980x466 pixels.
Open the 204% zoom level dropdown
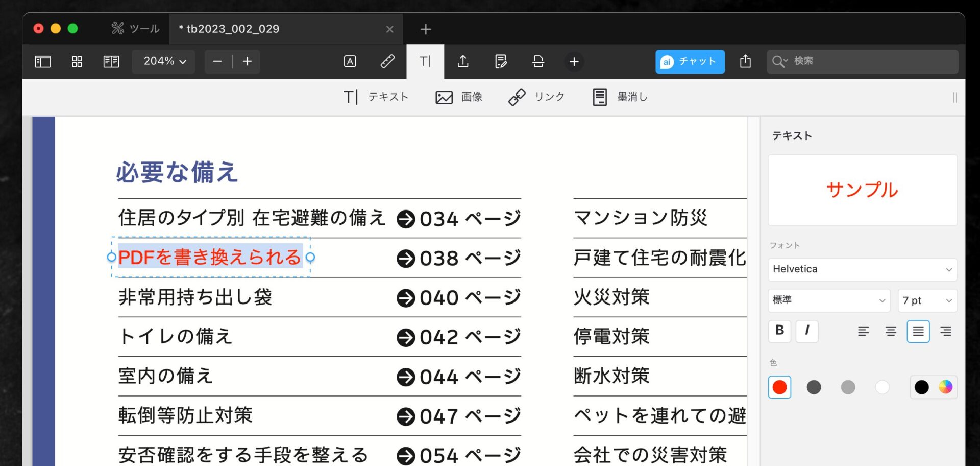tap(164, 61)
